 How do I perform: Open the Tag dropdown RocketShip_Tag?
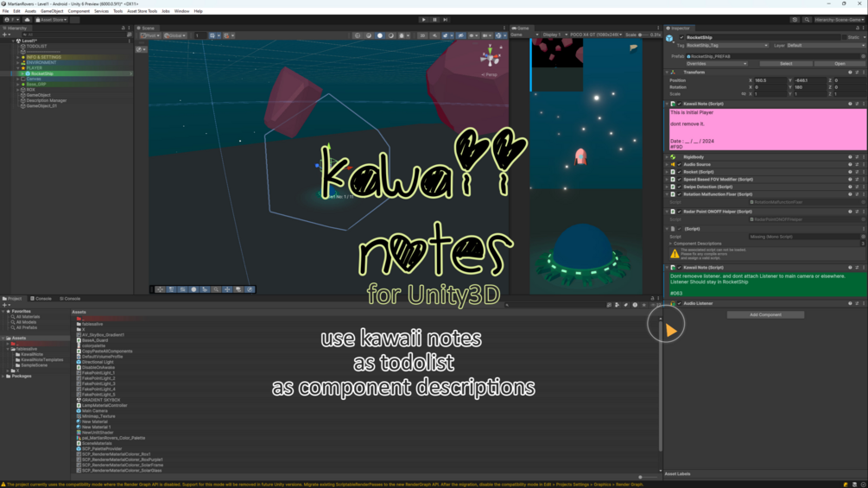click(x=727, y=46)
